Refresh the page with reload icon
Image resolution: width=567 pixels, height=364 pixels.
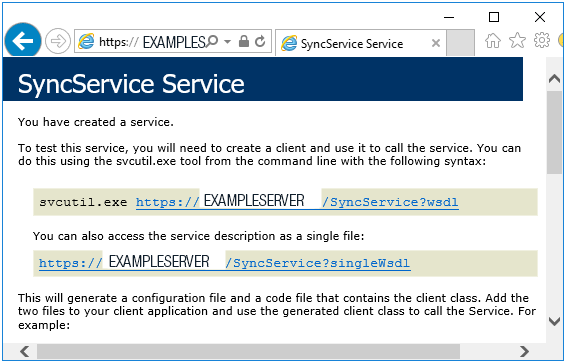click(x=260, y=42)
